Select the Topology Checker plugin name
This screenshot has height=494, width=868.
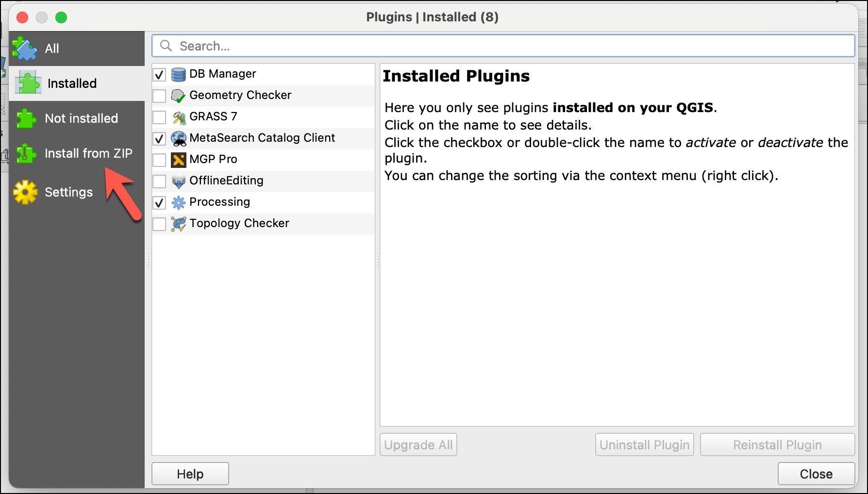[x=239, y=223]
